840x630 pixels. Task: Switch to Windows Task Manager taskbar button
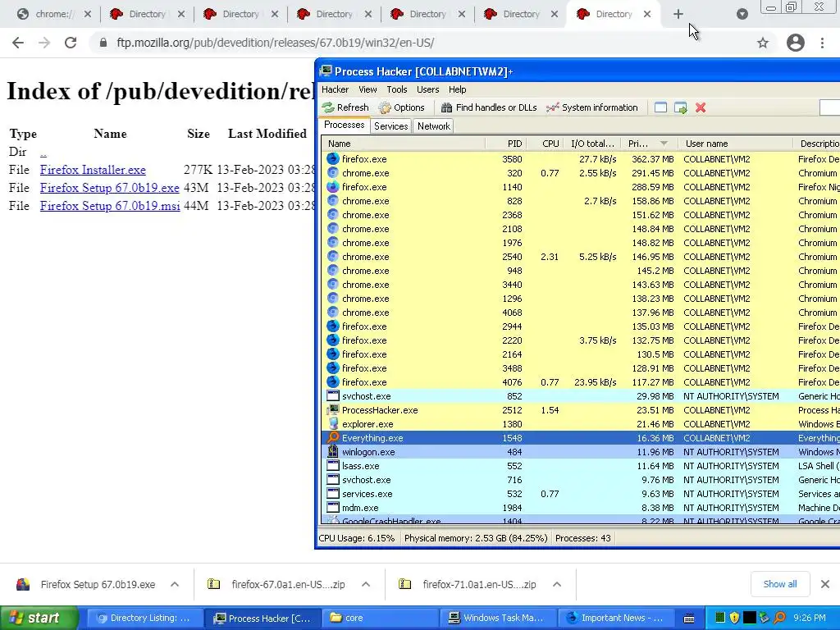coord(498,618)
